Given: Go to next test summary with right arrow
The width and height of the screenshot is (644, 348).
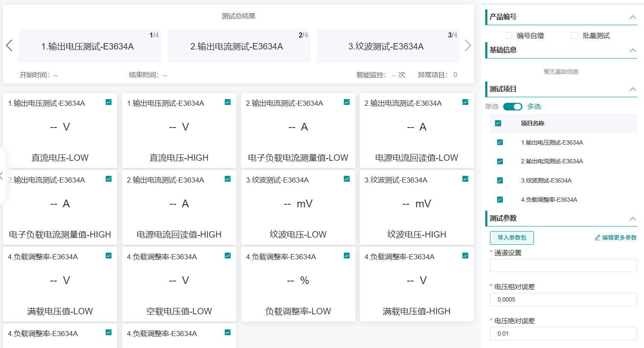Looking at the screenshot, I should point(468,46).
